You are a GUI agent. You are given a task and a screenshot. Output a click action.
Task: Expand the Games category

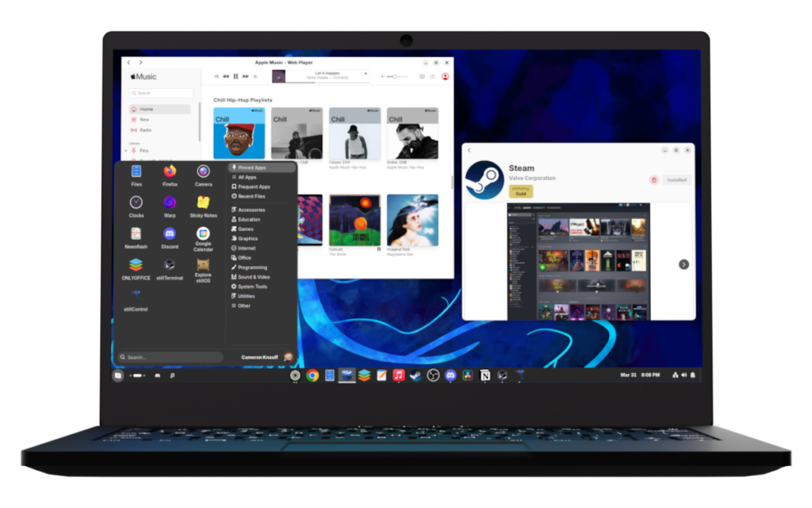[x=245, y=229]
